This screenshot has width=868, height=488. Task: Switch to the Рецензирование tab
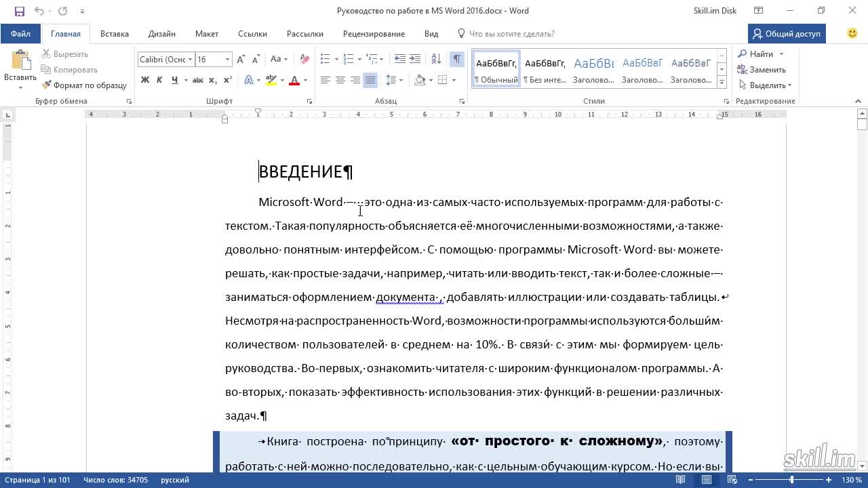point(374,34)
